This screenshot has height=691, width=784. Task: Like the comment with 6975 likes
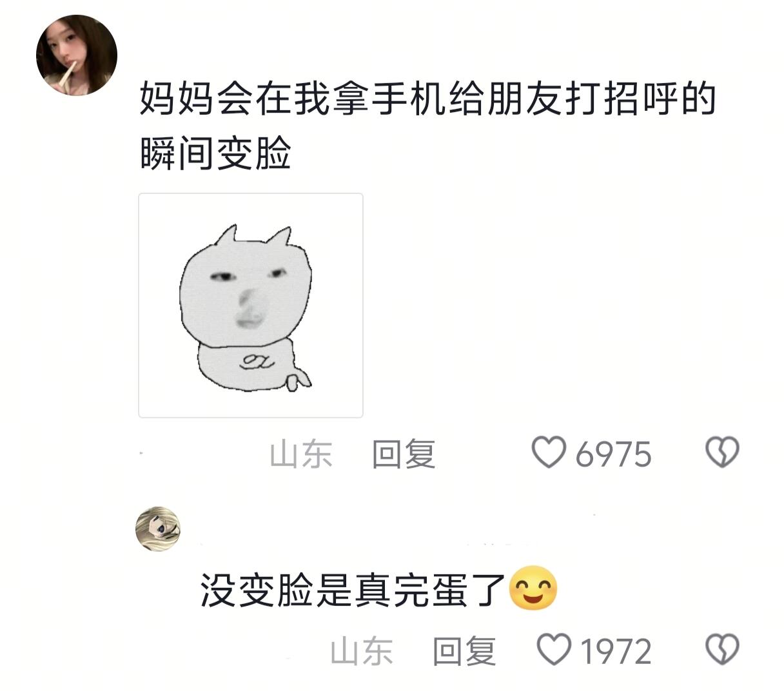point(549,453)
